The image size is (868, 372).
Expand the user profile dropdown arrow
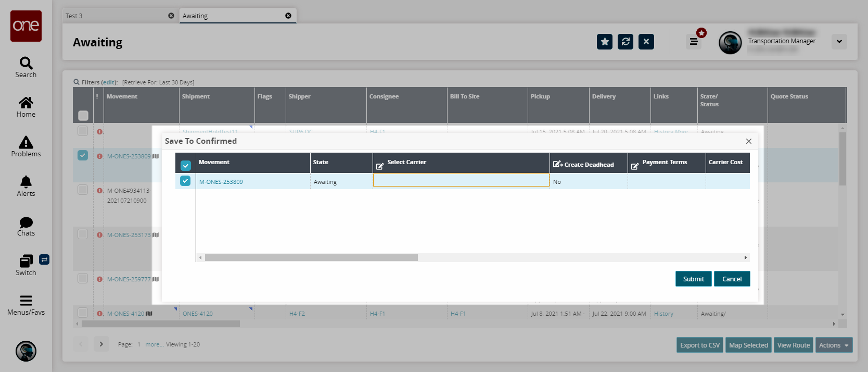pos(839,42)
